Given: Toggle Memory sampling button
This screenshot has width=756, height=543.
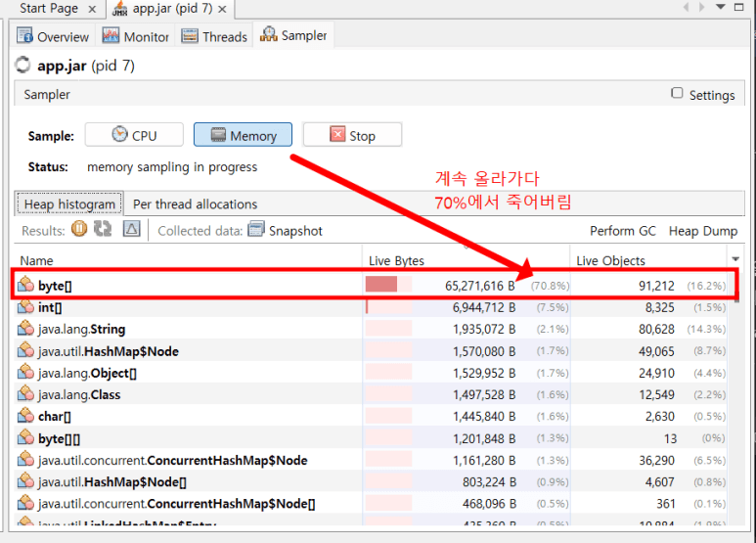Looking at the screenshot, I should click(x=243, y=135).
